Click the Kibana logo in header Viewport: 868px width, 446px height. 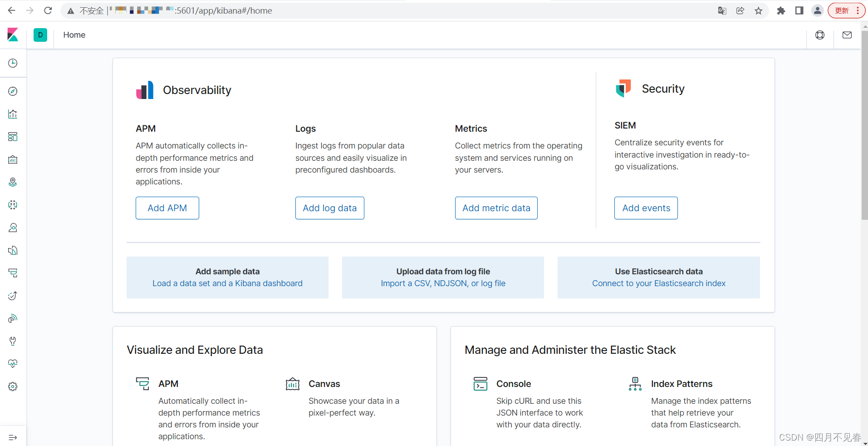13,35
